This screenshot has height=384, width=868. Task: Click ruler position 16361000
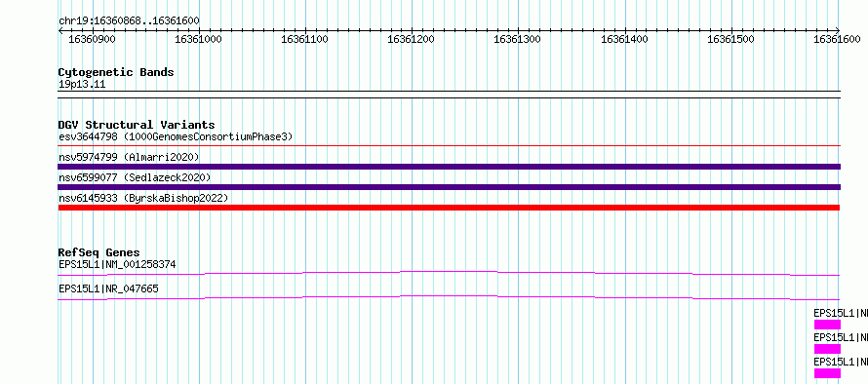pyautogui.click(x=198, y=39)
